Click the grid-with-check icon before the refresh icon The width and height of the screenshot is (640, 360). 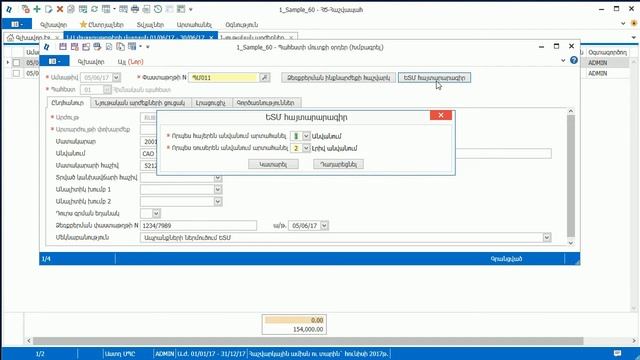pyautogui.click(x=83, y=9)
